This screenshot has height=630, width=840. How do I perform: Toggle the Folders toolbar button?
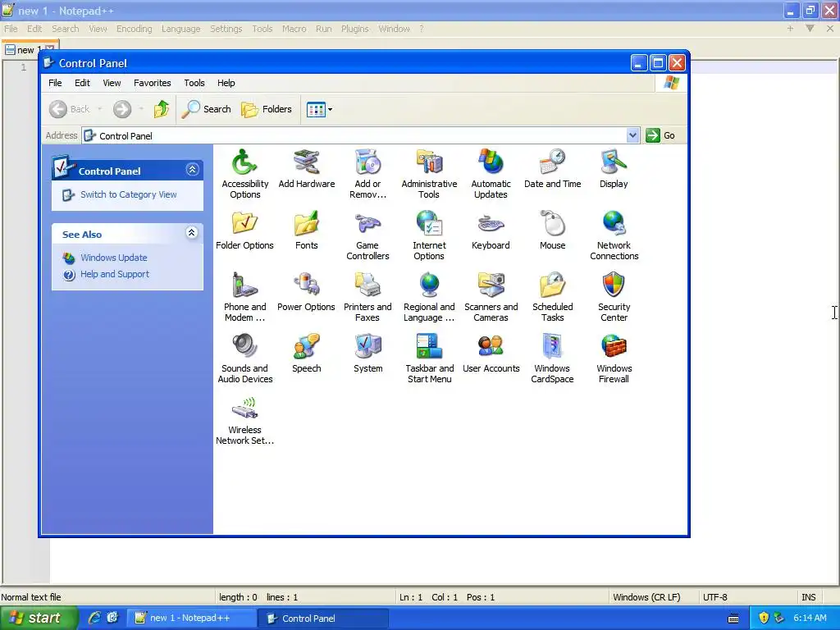tap(267, 109)
